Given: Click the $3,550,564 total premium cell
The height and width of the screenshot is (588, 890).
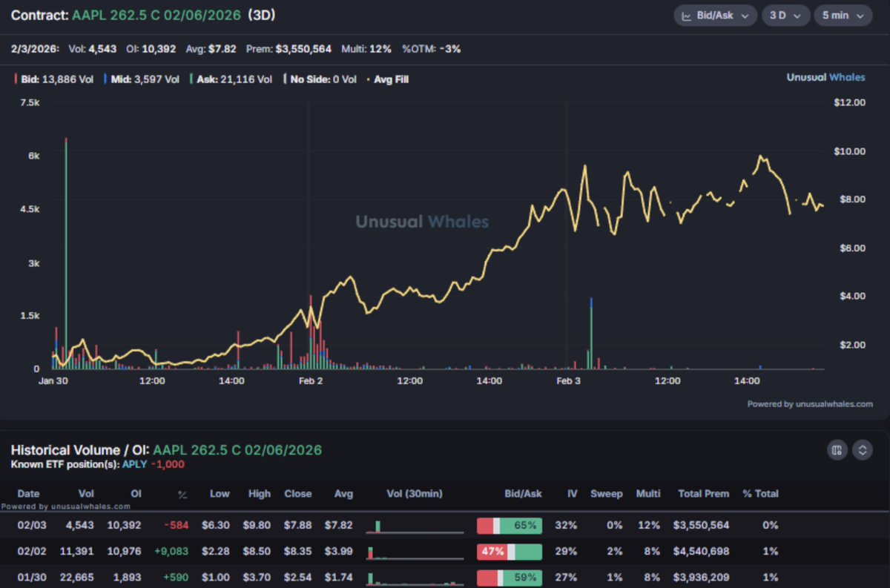Looking at the screenshot, I should click(x=701, y=525).
